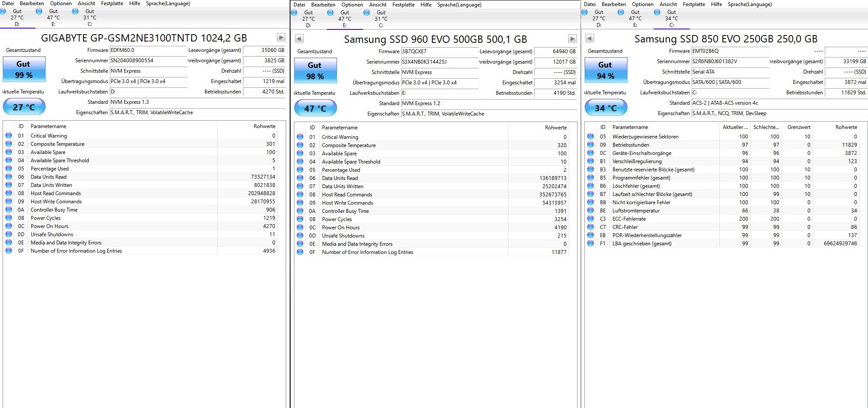Click status orb of Critical Warning in GIGABYTE list
868x408 pixels.
click(9, 136)
